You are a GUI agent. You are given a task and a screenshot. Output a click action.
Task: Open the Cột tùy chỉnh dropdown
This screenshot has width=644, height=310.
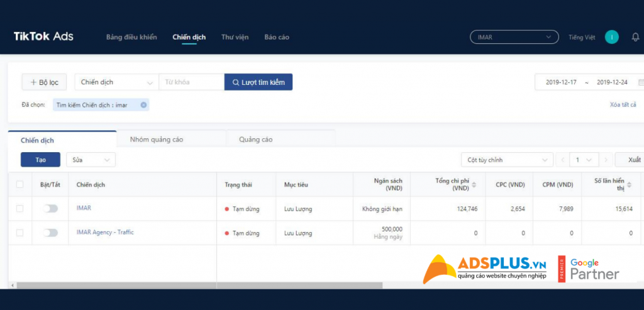pos(508,160)
